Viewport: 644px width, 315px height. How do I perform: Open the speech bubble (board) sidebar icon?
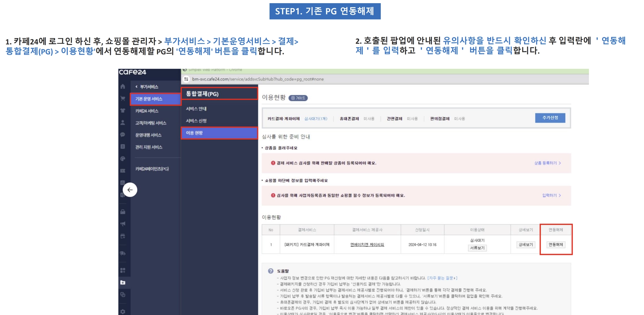pyautogui.click(x=123, y=135)
